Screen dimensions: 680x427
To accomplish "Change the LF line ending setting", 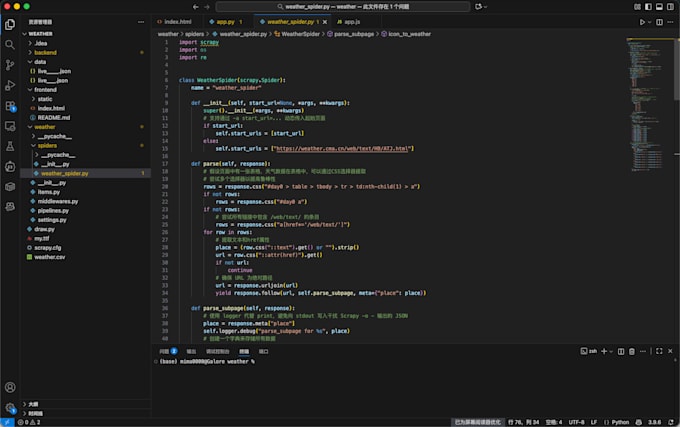I will click(x=594, y=422).
